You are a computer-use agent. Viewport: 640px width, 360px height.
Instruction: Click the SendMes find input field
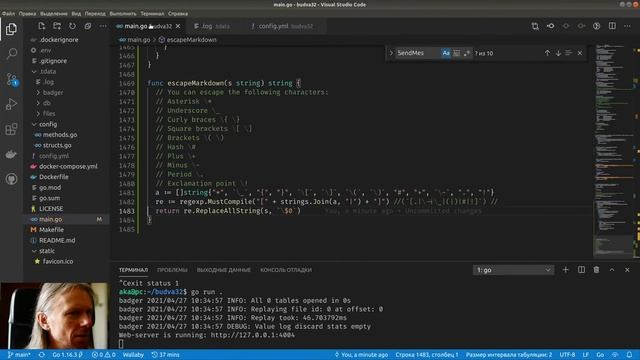418,53
